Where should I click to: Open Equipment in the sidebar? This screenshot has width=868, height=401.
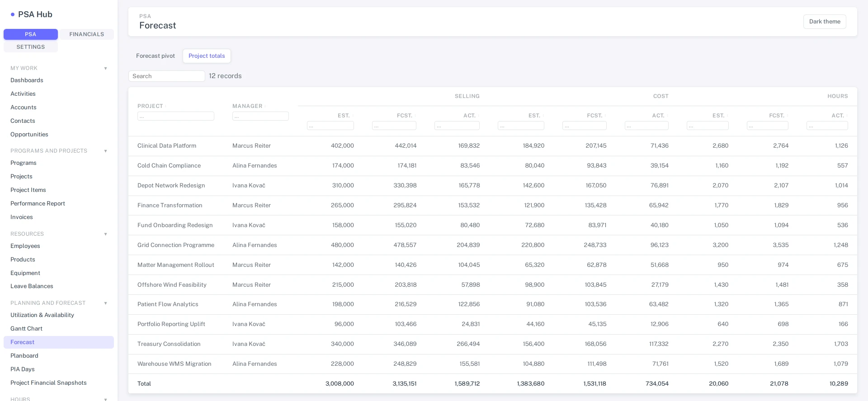pyautogui.click(x=59, y=273)
